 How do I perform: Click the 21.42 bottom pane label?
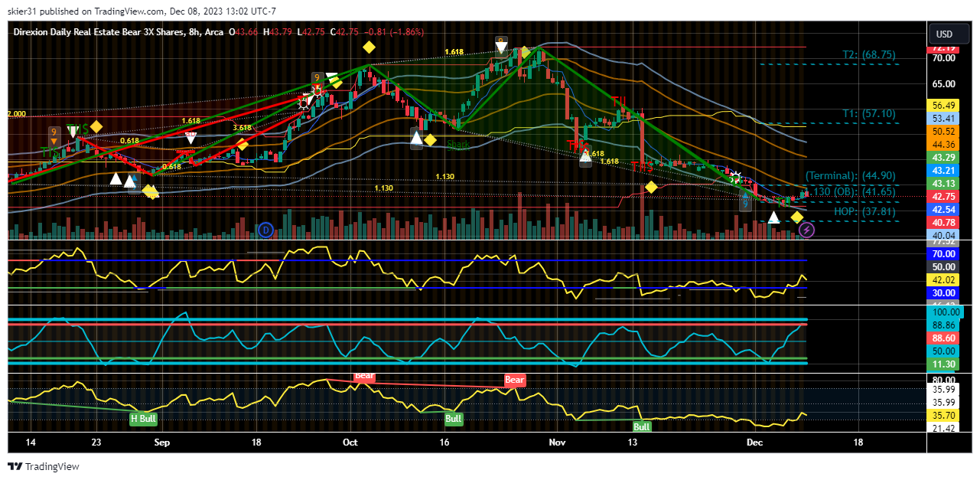pos(944,427)
